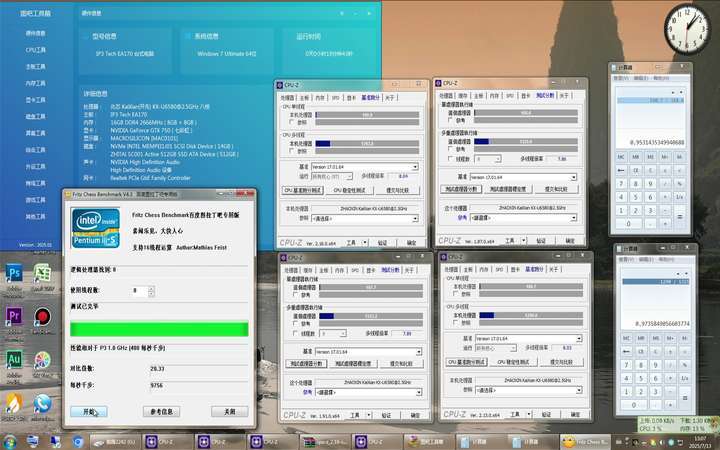Viewport: 720px width, 450px height.
Task: Launch the Premiere Pro desktop shortcut
Action: pos(14,317)
